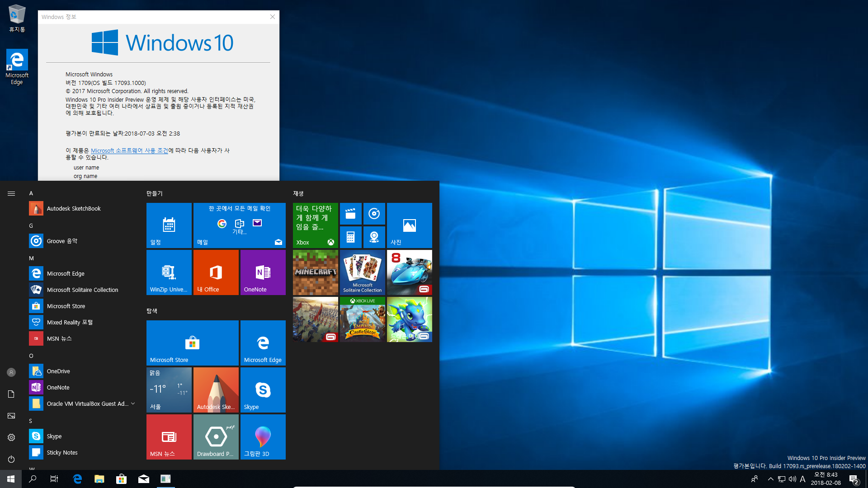
Task: Open Drawboard PDF tile
Action: coord(216,437)
